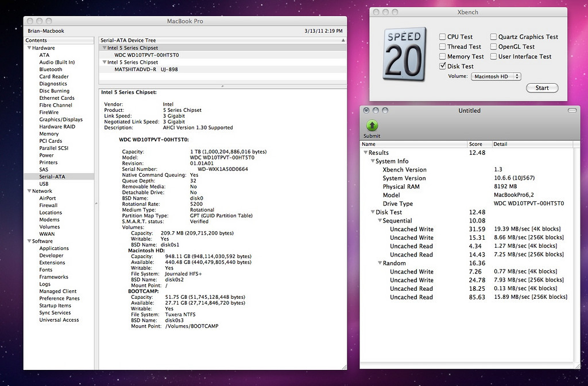
Task: Click the Uncached Read 85.63 row
Action: tap(466, 297)
